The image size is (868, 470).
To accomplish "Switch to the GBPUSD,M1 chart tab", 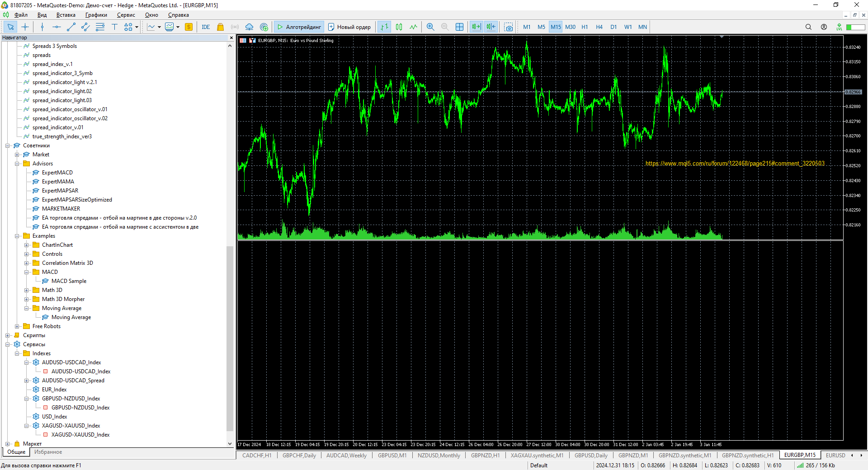I will tap(392, 456).
